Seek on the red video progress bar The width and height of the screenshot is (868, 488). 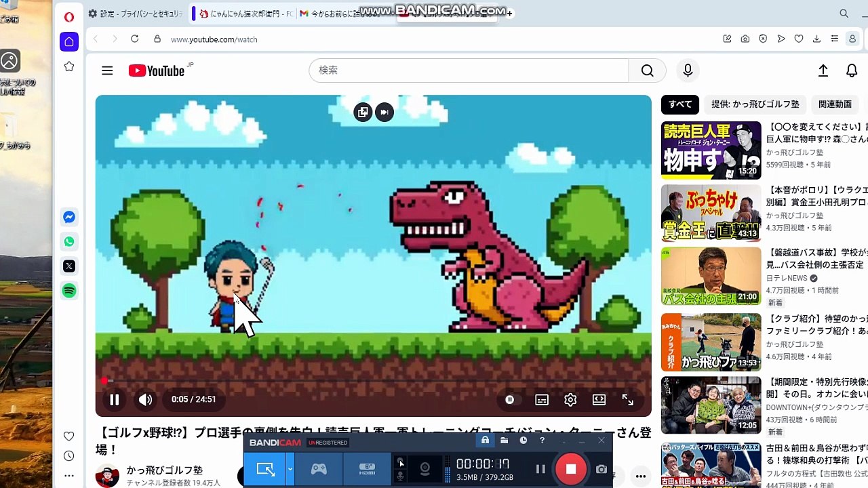tap(374, 381)
